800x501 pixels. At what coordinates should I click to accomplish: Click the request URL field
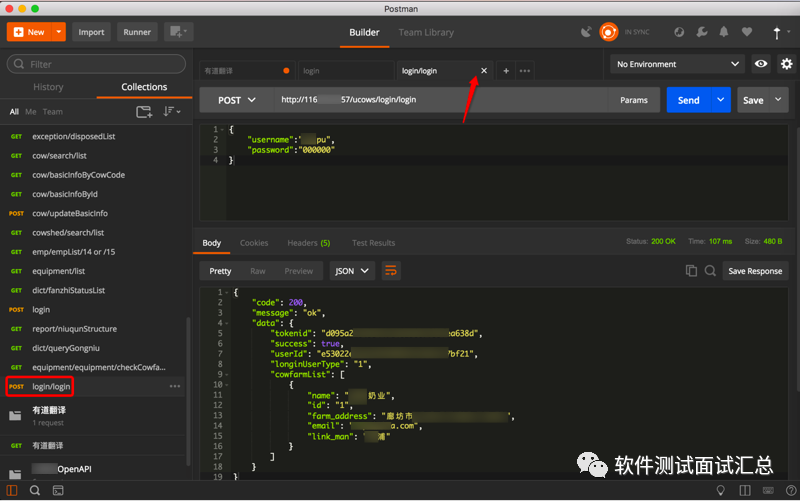coord(440,100)
